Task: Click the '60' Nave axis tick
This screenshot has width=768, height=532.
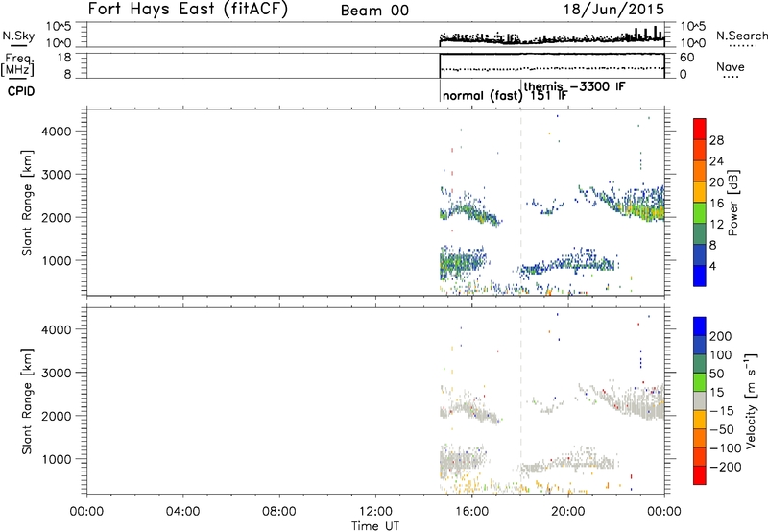Action: coord(687,58)
